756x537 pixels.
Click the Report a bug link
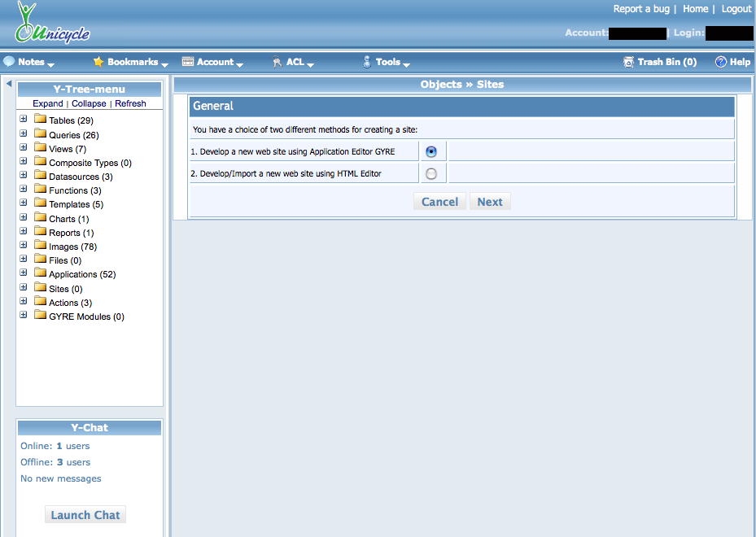[x=641, y=9]
